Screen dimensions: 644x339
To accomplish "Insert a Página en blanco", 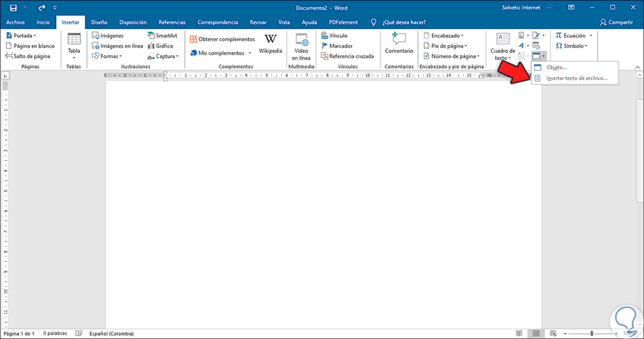I will coord(30,46).
